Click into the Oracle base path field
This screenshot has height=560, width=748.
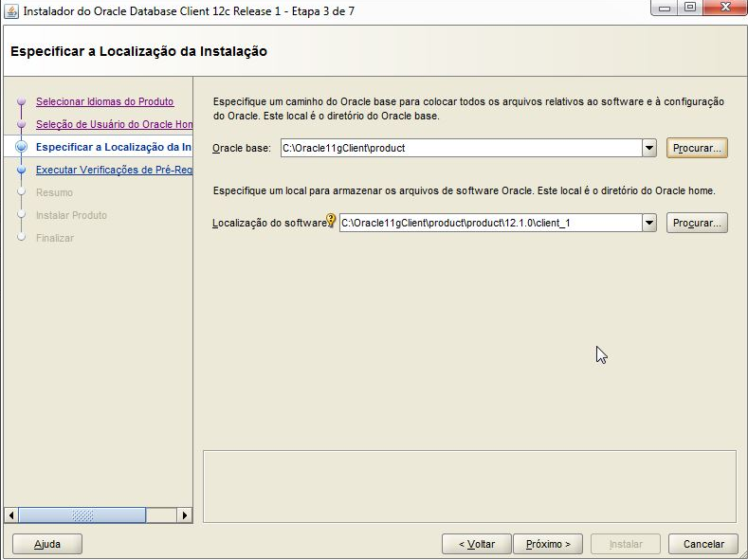[x=462, y=148]
